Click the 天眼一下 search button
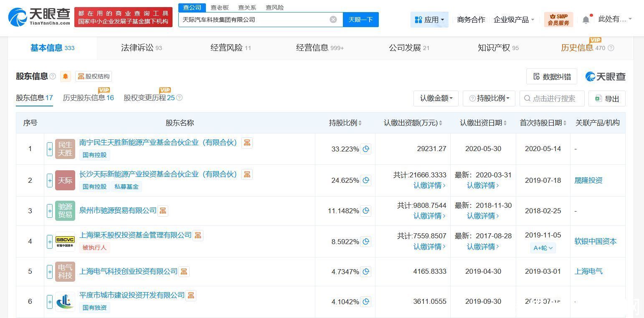Viewport: 644px width, 318px height. coord(361,20)
